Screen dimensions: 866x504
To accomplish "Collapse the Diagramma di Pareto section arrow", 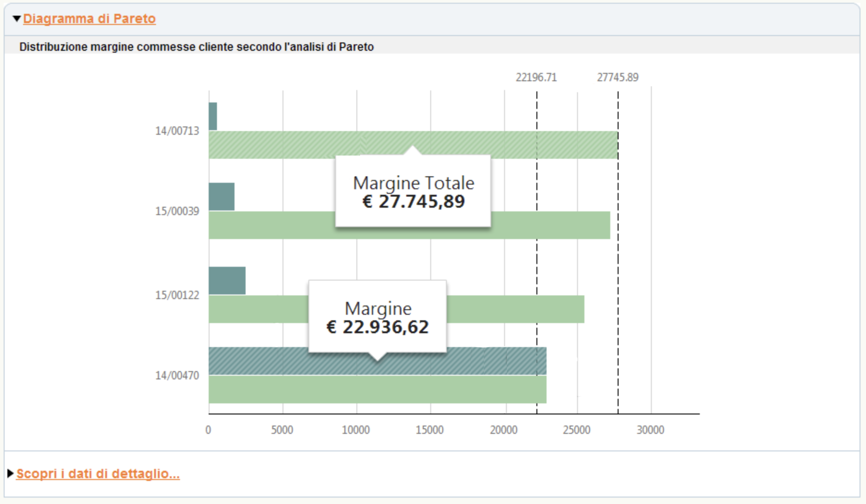I will [x=17, y=19].
